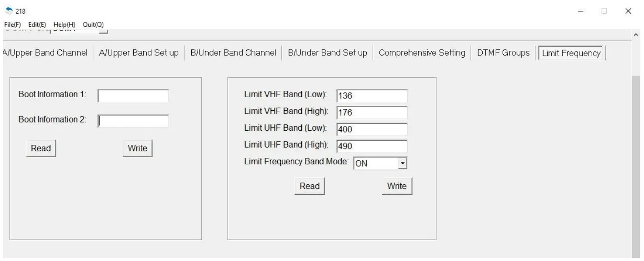
Task: Click the Limit VHF Band (Low) field
Action: (372, 96)
